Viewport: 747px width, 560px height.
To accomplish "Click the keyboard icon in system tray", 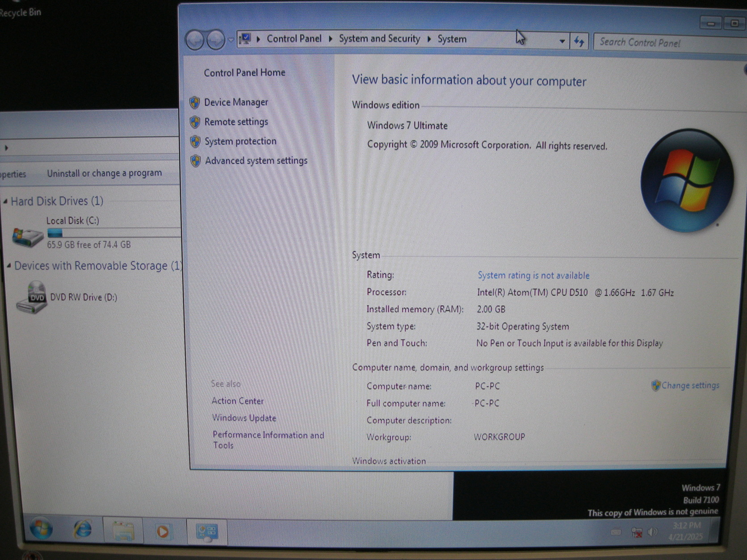I will [x=616, y=532].
